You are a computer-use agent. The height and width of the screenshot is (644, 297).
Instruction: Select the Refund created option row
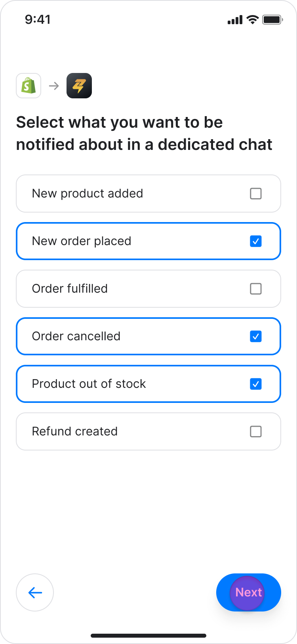click(x=148, y=431)
